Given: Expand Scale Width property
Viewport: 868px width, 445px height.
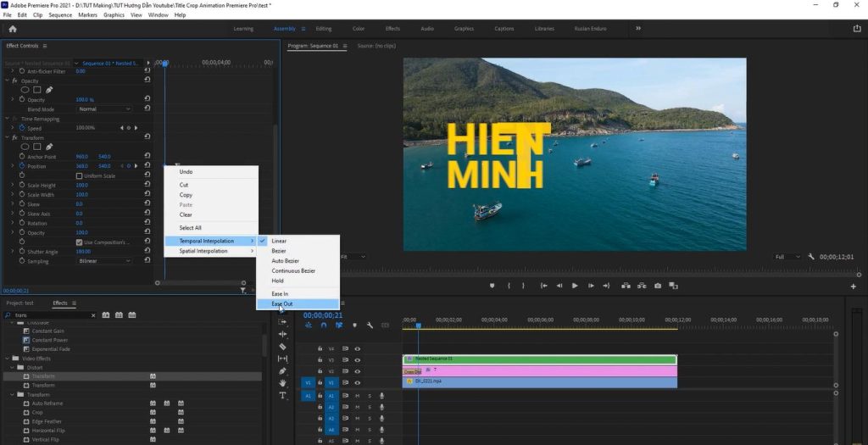Looking at the screenshot, I should tap(13, 194).
